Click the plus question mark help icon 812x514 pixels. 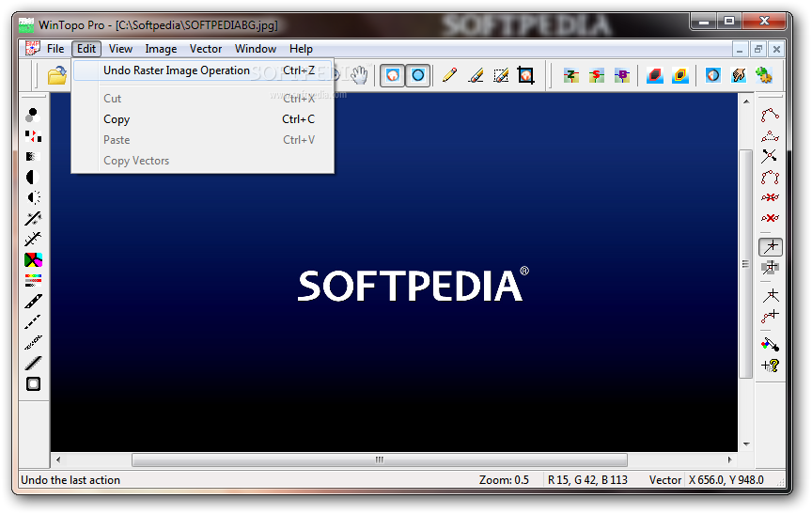[x=770, y=366]
